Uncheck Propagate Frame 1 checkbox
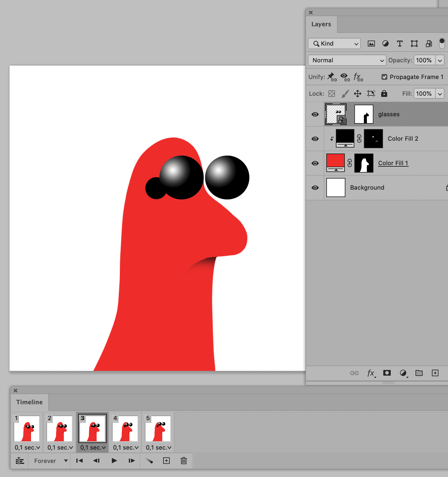 click(x=384, y=77)
